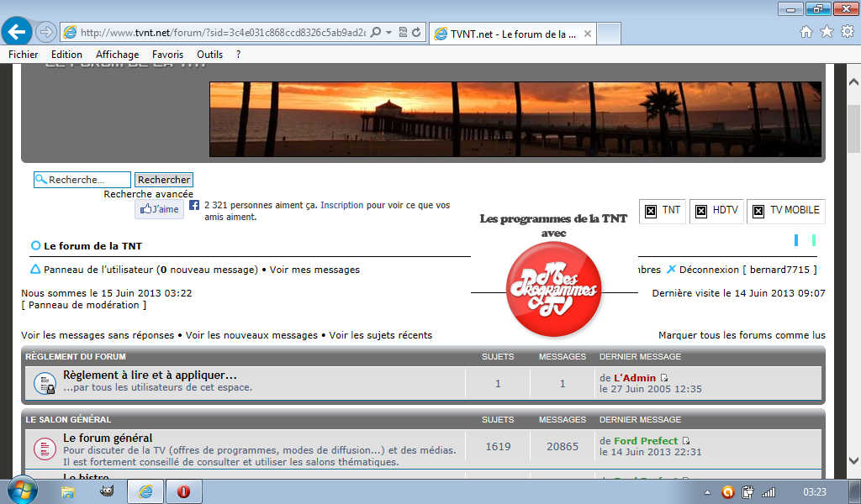Click the search magnifier in address bar
This screenshot has width=861, height=504.
(x=376, y=33)
